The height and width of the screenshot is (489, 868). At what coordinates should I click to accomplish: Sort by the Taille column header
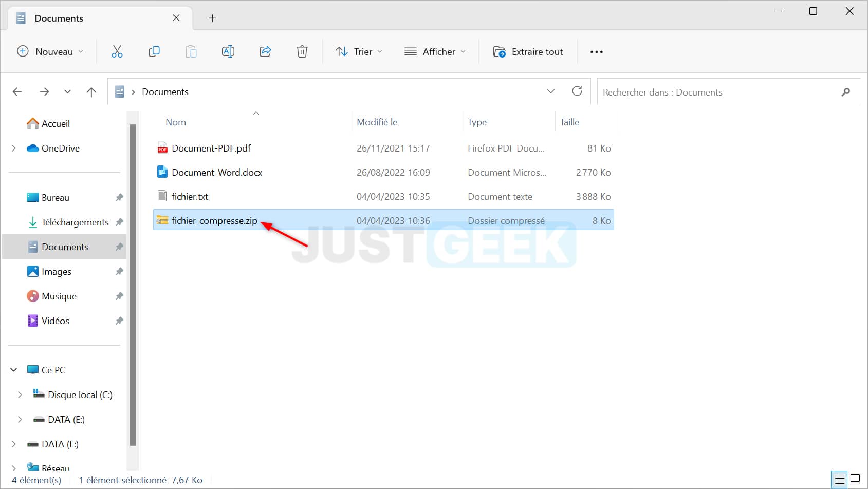click(x=569, y=122)
